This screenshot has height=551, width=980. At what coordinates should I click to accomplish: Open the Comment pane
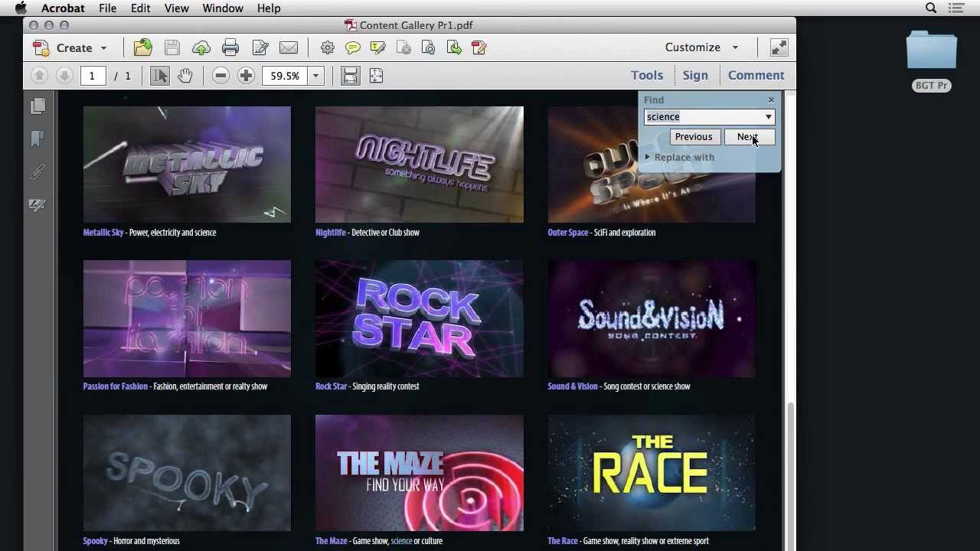(x=756, y=75)
